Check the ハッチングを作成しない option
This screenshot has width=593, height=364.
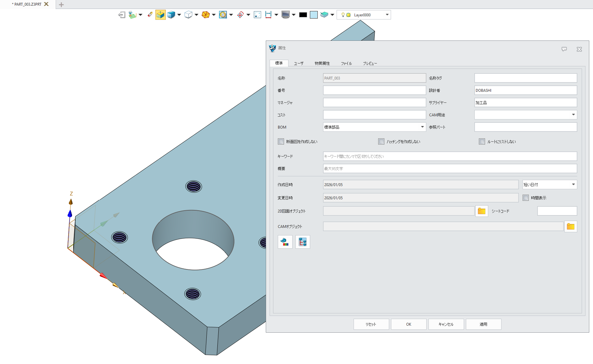click(x=381, y=141)
